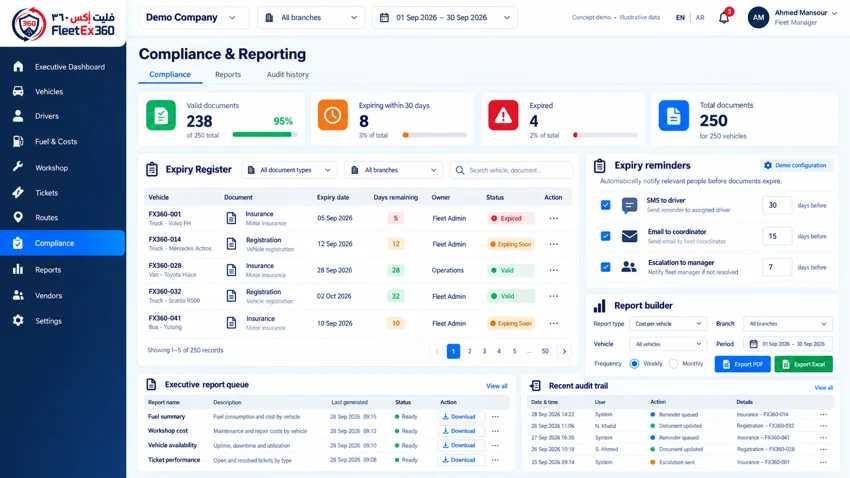Click the Export Excel button

tap(803, 364)
